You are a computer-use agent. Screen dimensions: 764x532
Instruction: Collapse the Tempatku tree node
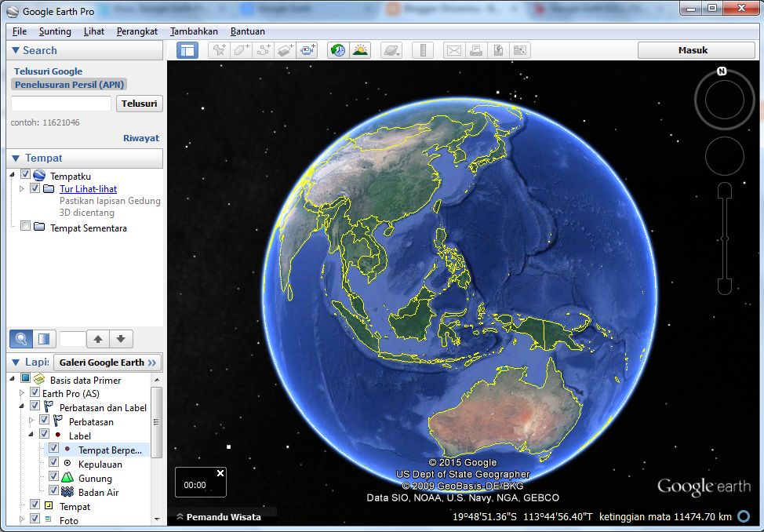pos(13,174)
